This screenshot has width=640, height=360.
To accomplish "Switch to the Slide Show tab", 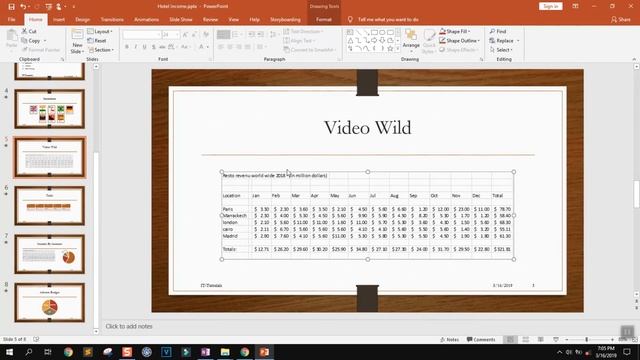I will point(181,20).
